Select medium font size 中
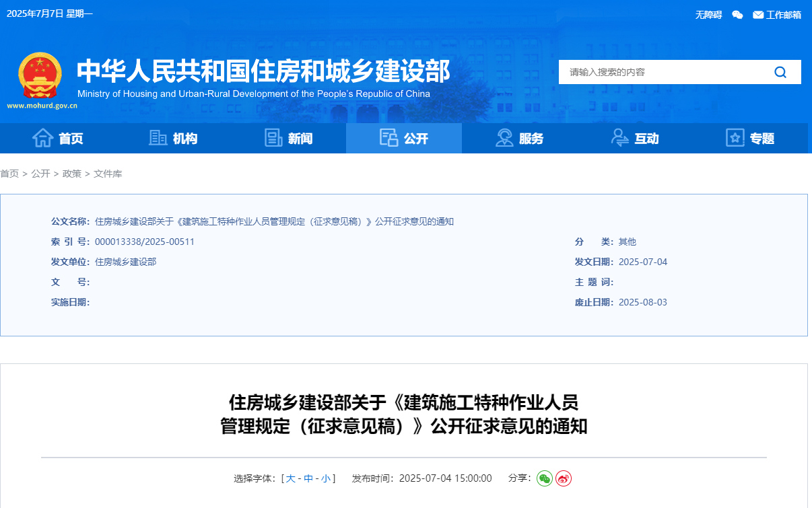 tap(308, 478)
